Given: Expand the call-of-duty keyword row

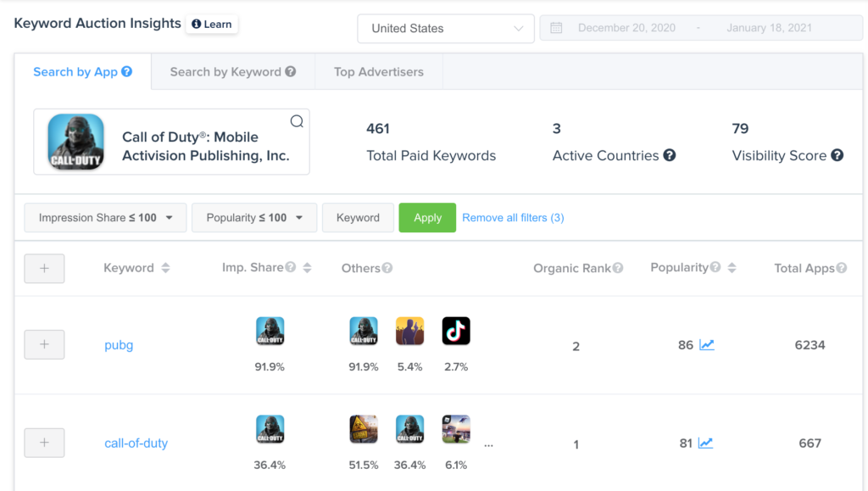Looking at the screenshot, I should (45, 443).
